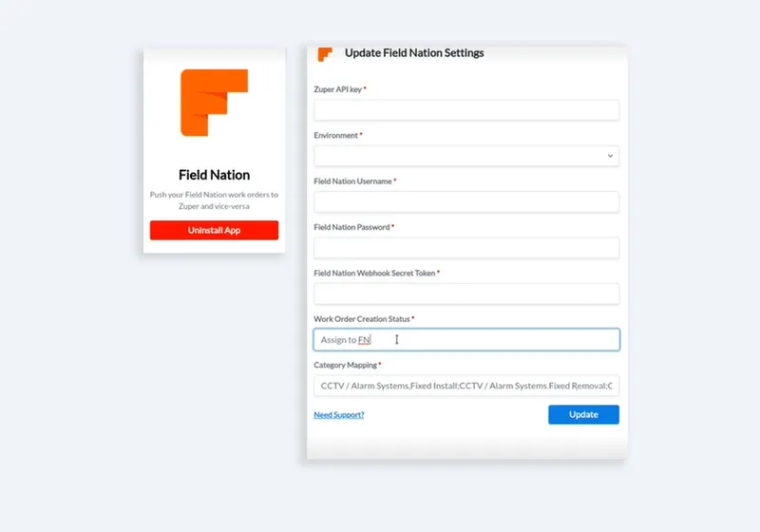Click the Update Field Nation Settings heading
This screenshot has height=532, width=760.
[414, 53]
